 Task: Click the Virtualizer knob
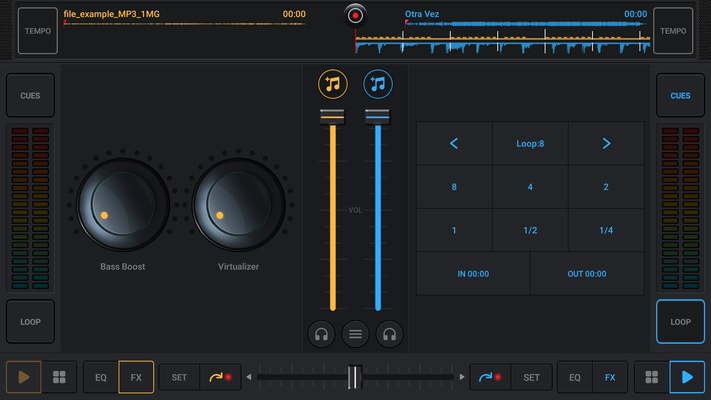coord(238,205)
